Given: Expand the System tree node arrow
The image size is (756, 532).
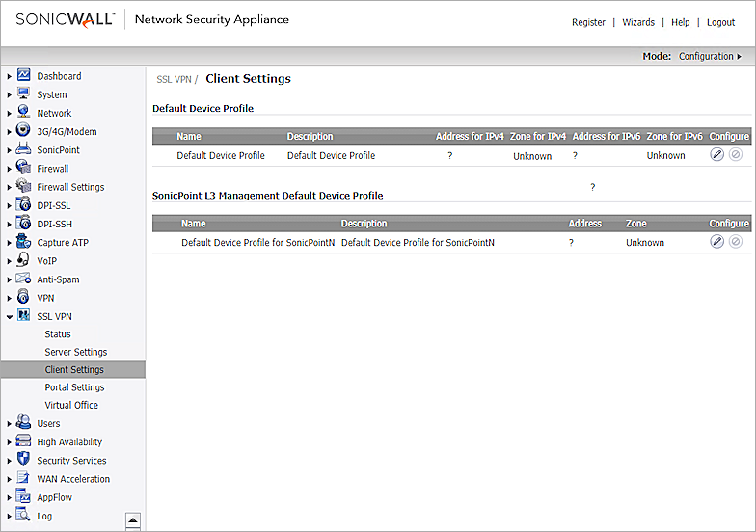Looking at the screenshot, I should [x=10, y=95].
